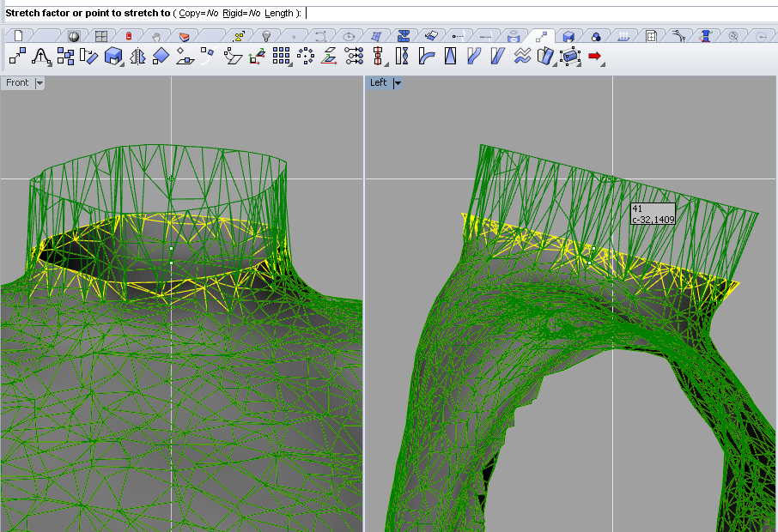The height and width of the screenshot is (532, 778).
Task: Toggle the Copy=No command option
Action: pos(198,14)
